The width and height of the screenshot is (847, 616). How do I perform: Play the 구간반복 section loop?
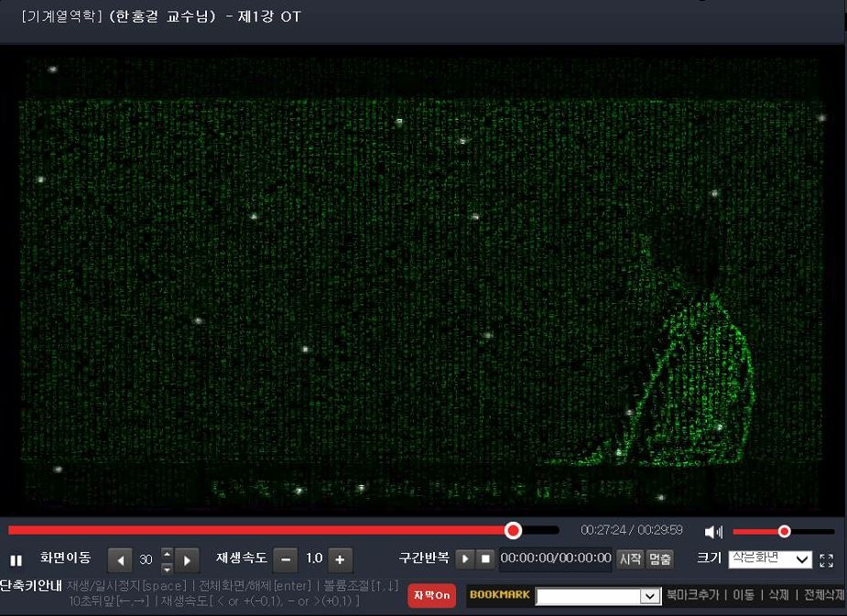click(464, 558)
